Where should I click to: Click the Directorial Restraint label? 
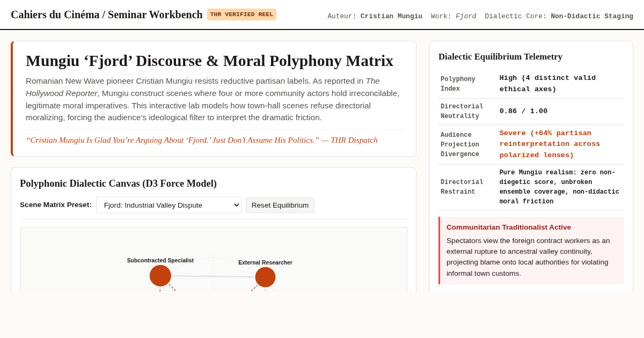tap(462, 187)
